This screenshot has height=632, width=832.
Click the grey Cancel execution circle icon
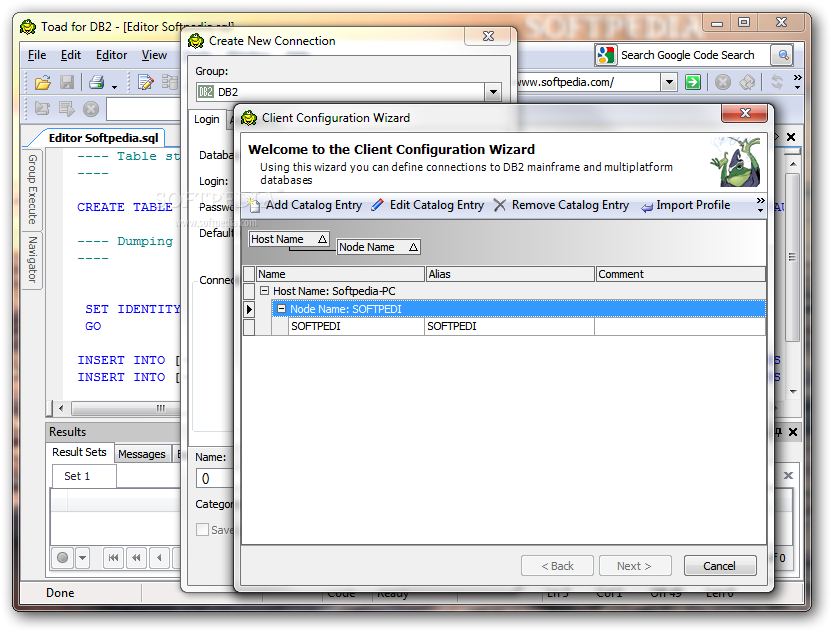[x=91, y=109]
